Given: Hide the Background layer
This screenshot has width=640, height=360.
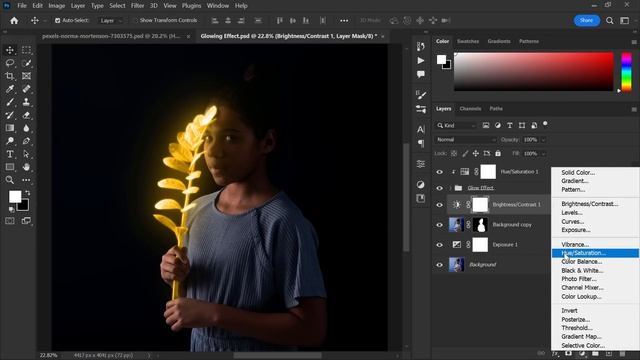Looking at the screenshot, I should [440, 265].
